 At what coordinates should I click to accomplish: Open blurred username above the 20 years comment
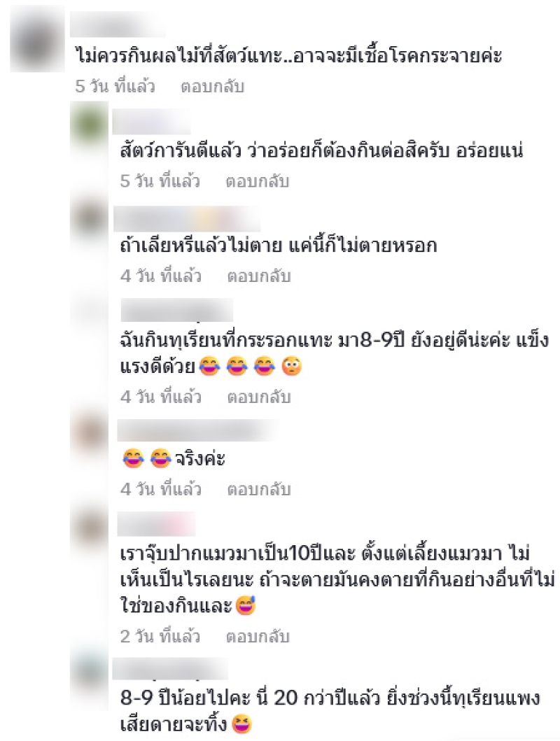tap(171, 669)
